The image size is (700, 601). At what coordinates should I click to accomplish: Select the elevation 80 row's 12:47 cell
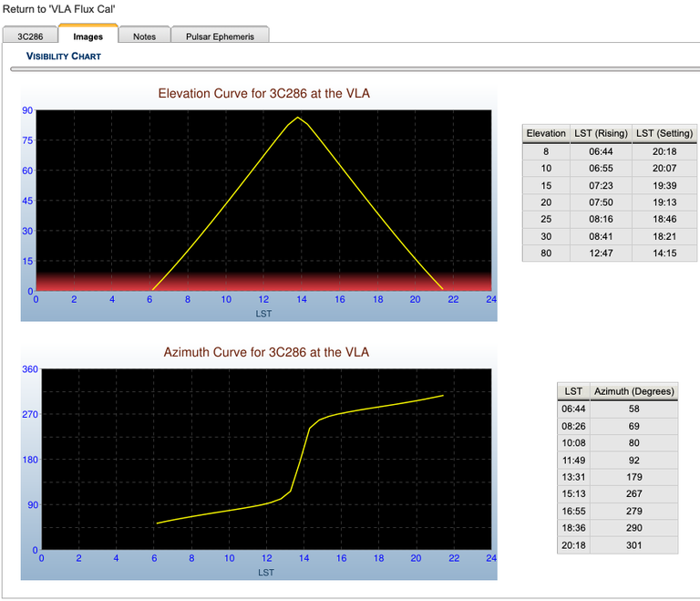coord(601,254)
